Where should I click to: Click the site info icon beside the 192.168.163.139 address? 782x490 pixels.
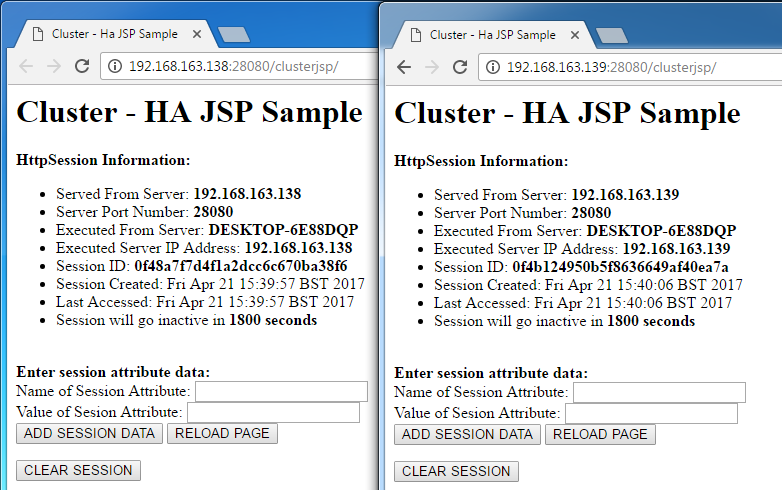click(492, 67)
